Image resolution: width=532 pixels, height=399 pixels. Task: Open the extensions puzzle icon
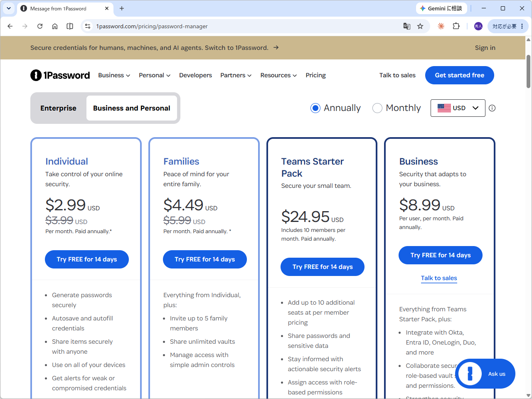point(456,26)
